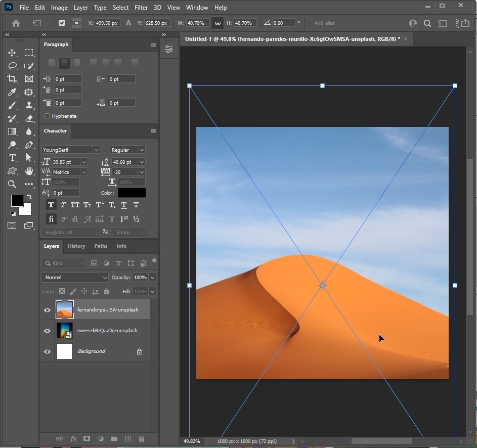Select the Eyedropper tool
This screenshot has width=477, height=448.
[12, 92]
